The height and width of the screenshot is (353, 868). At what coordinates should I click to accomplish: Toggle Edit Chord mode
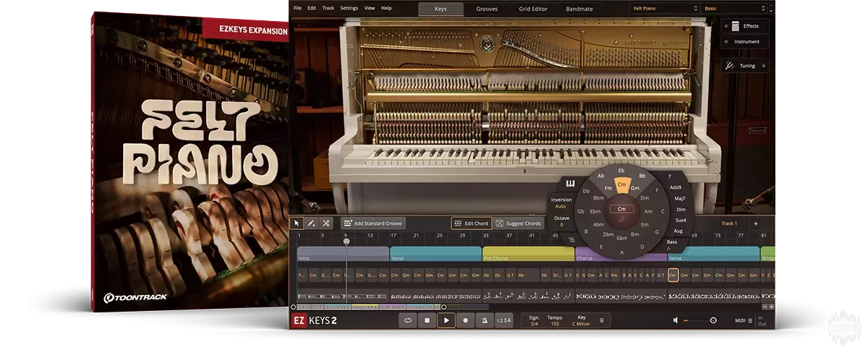tap(471, 224)
